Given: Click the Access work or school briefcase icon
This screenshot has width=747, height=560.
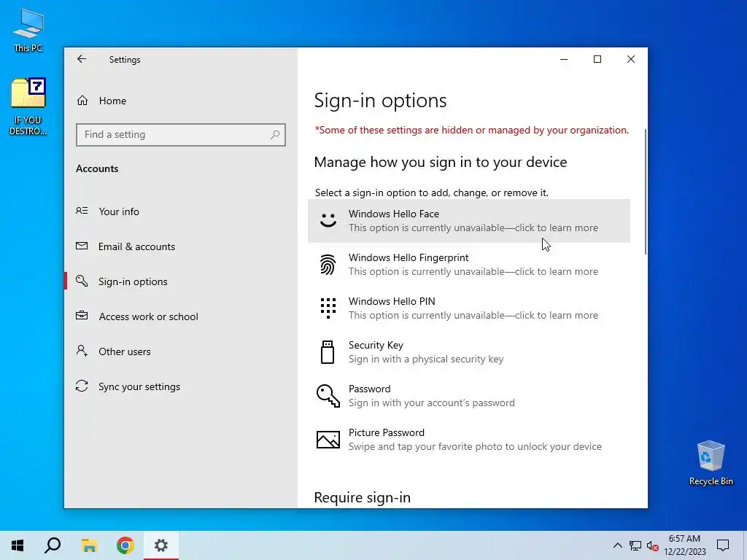Looking at the screenshot, I should [82, 316].
